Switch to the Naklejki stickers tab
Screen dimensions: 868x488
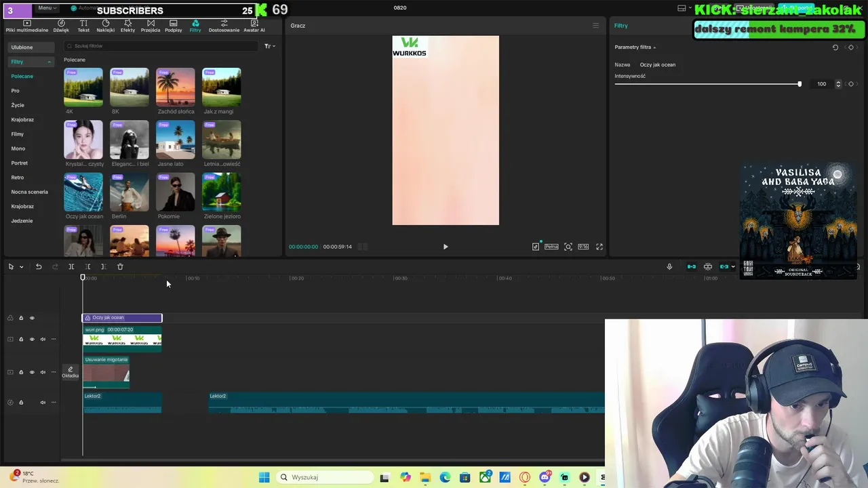(x=105, y=26)
